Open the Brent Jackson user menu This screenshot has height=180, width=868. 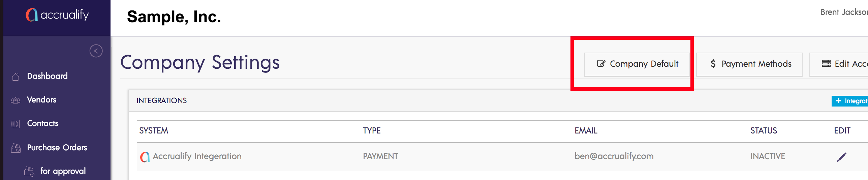(x=843, y=12)
